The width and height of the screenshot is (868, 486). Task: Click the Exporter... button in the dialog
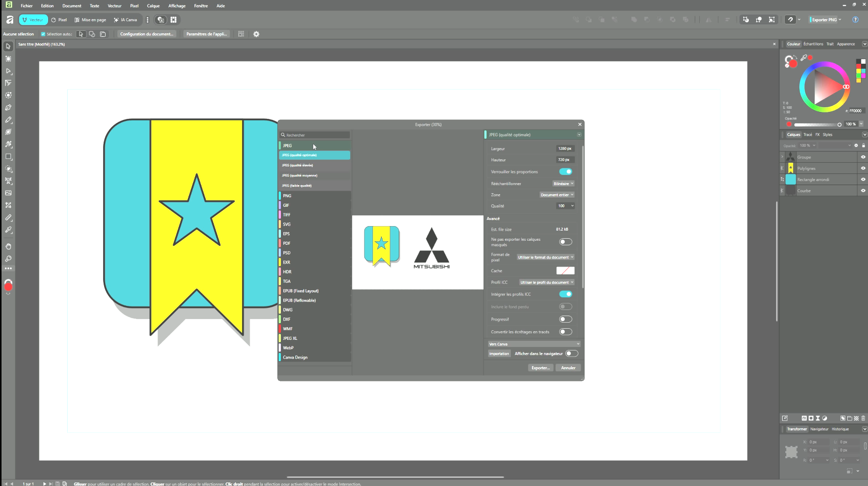click(x=540, y=368)
